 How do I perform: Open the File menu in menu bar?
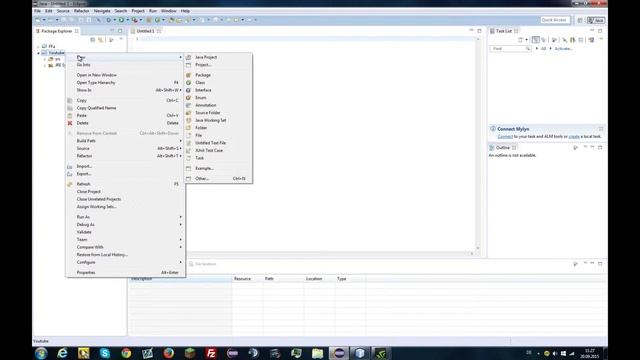click(x=37, y=11)
